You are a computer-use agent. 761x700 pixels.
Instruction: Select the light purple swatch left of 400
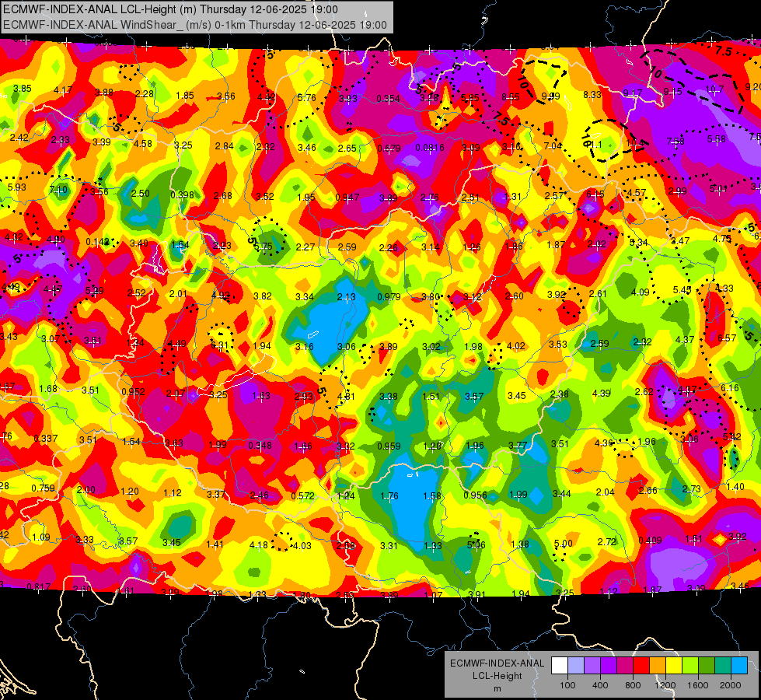point(592,666)
